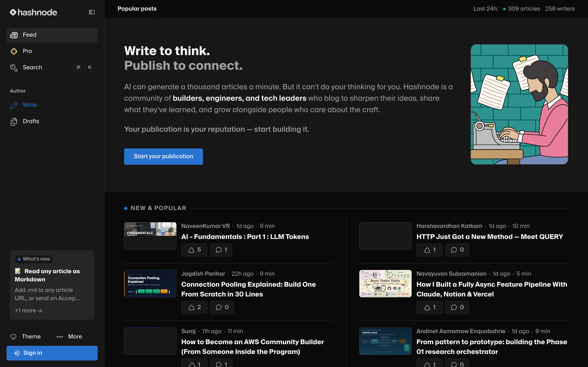Screen dimensions: 588x367
Task: Like the Async Feature Pipeline post
Action: tap(430, 307)
